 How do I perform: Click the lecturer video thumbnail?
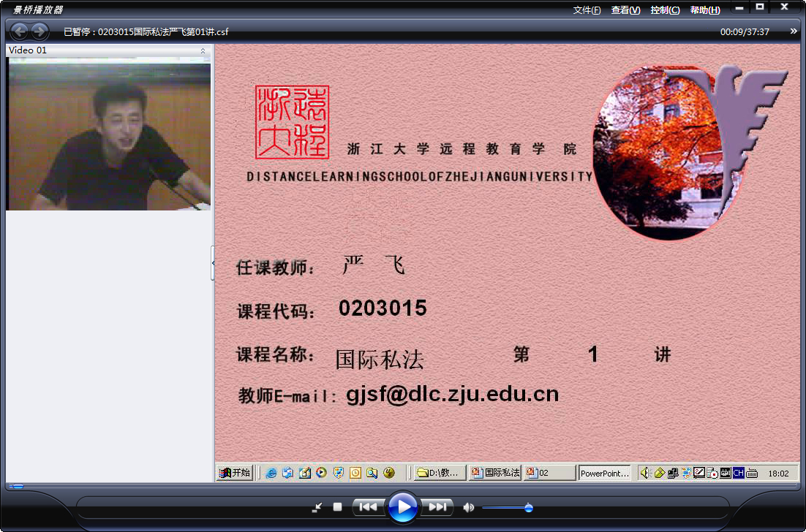(x=108, y=134)
